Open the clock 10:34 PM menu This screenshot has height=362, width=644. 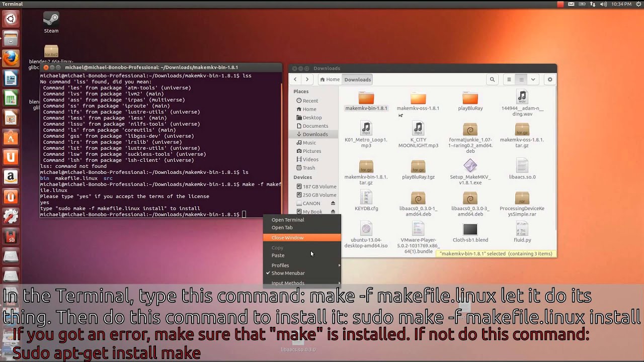(x=621, y=4)
